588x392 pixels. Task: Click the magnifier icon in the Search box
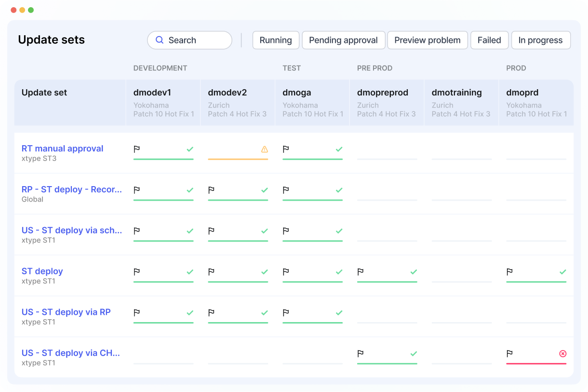[159, 40]
